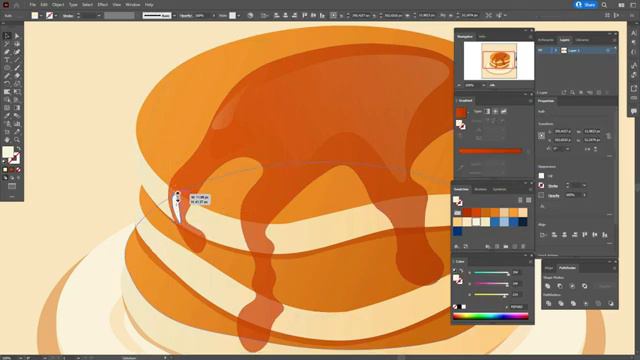This screenshot has width=640, height=360.
Task: Select the Pen tool
Action: tap(7, 52)
